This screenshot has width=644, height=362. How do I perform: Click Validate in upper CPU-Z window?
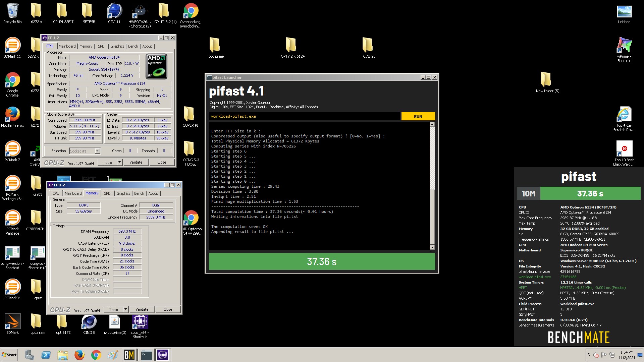[x=136, y=163]
